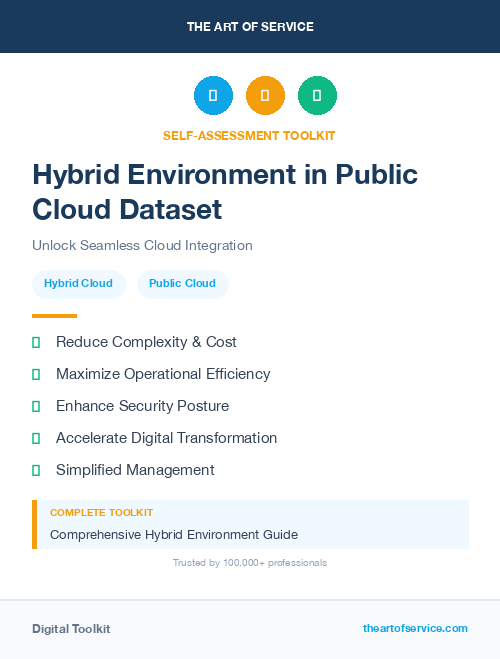Click the green circle icon
Viewport: 500px width, 659px height.
tap(317, 95)
